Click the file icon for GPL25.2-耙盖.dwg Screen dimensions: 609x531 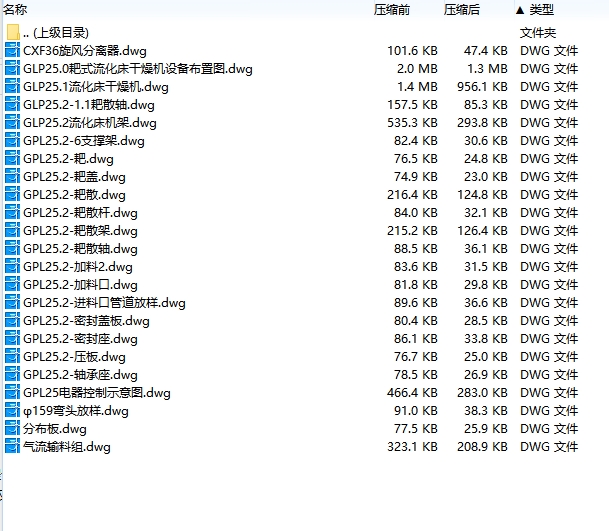(x=12, y=176)
